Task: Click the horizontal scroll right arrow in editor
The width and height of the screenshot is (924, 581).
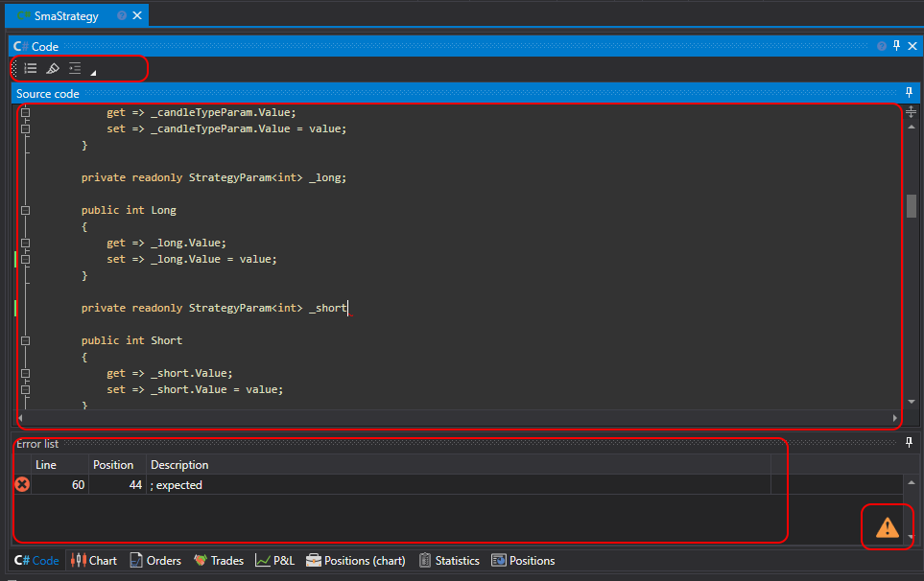Action: tap(894, 418)
